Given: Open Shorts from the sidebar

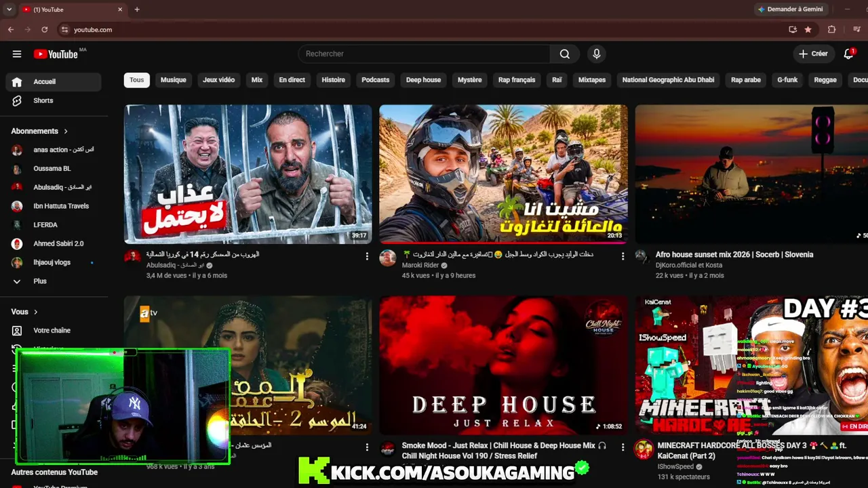Looking at the screenshot, I should 54,100.
